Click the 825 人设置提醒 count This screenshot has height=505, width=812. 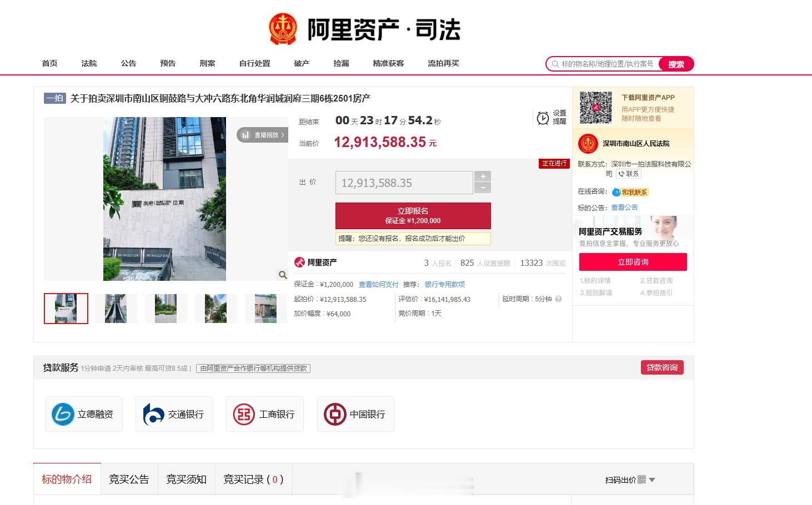pyautogui.click(x=485, y=263)
